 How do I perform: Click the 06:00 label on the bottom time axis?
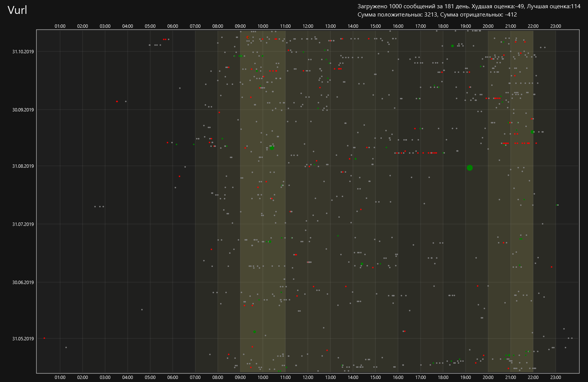tap(173, 377)
